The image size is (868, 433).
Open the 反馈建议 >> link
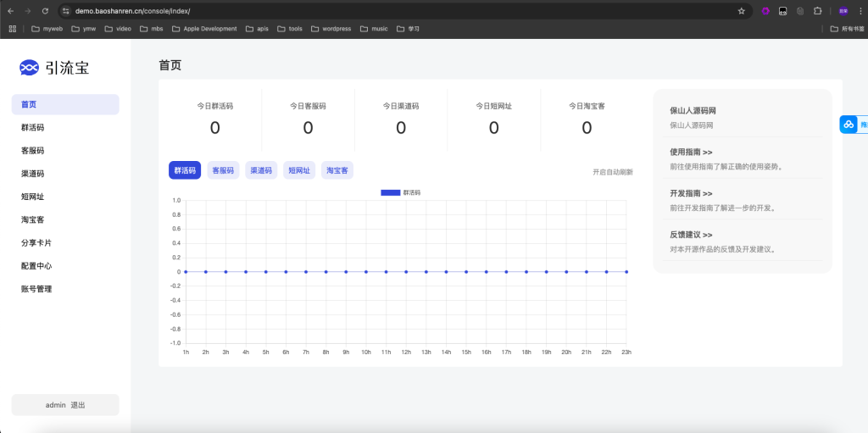pos(691,235)
